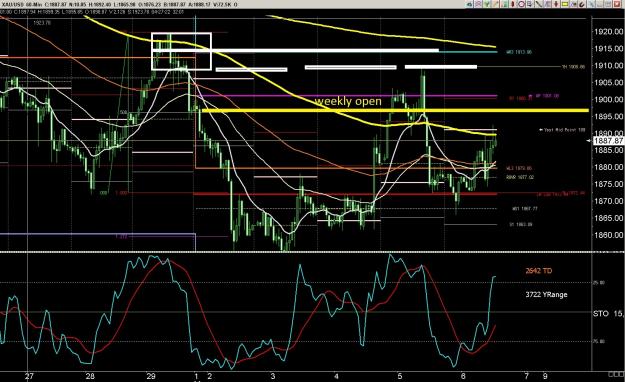Click the S1 1863.09 level label

(x=521, y=224)
